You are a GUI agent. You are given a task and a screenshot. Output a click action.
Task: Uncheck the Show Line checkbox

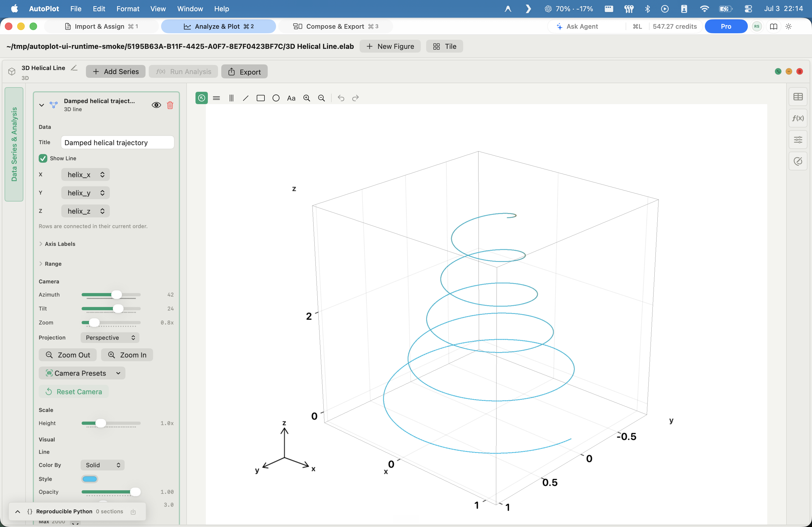[x=43, y=158]
